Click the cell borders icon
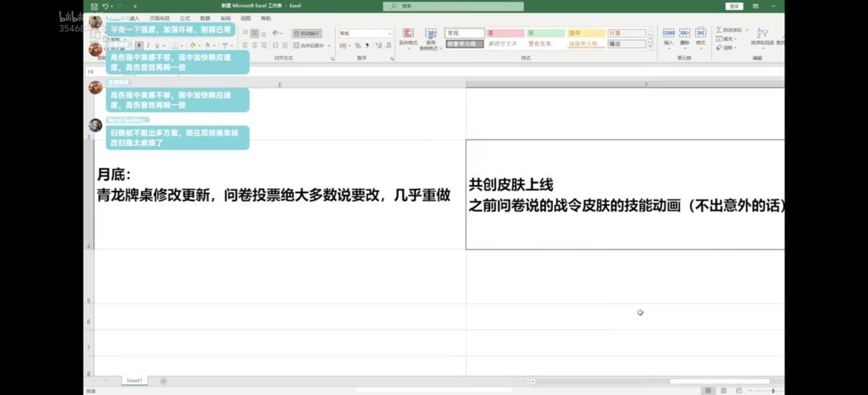868x395 pixels. pyautogui.click(x=174, y=45)
